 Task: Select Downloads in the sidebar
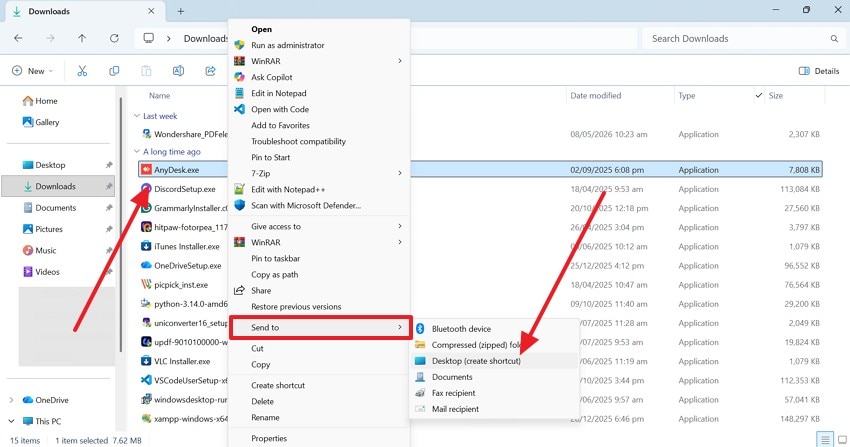tap(58, 186)
